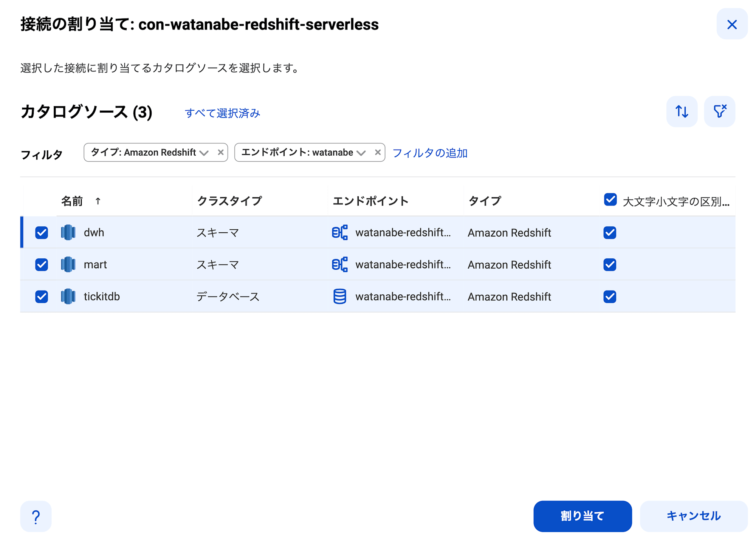Viewport: 756px width, 541px height.
Task: Close the connection assignment dialog
Action: click(x=731, y=24)
